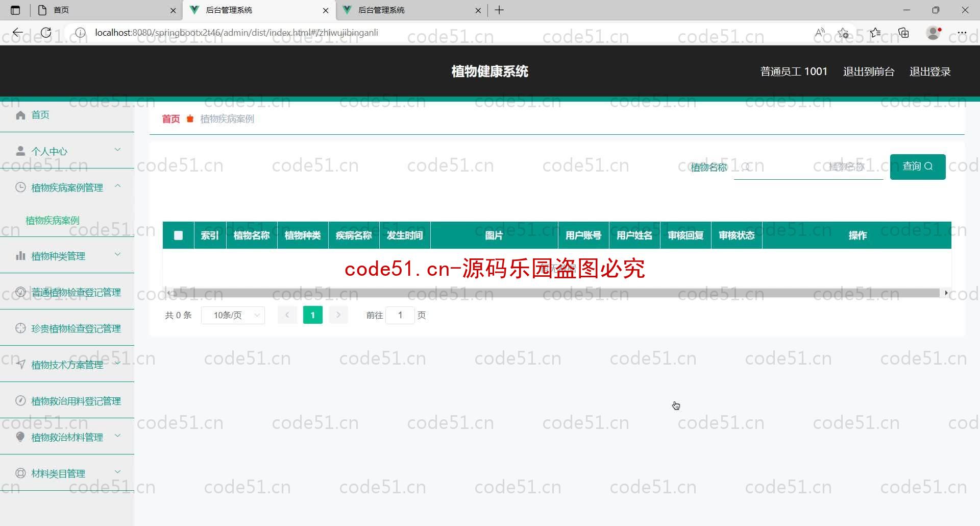This screenshot has width=980, height=526.
Task: Click the bar chart icon beside 植物种类管理
Action: [x=20, y=256]
